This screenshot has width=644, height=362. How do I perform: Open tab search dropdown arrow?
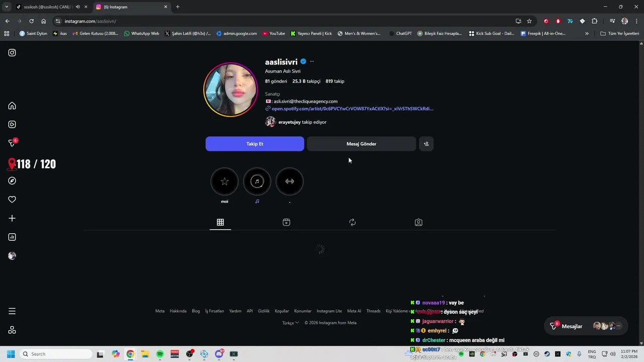(x=7, y=7)
